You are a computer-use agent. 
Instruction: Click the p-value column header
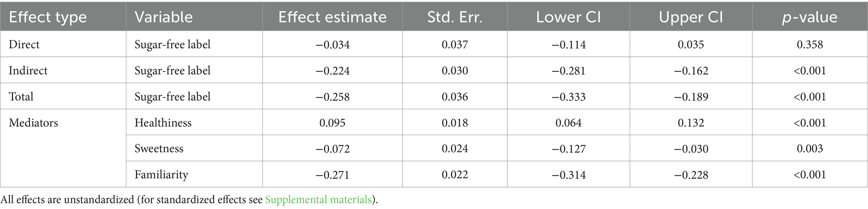coord(810,17)
